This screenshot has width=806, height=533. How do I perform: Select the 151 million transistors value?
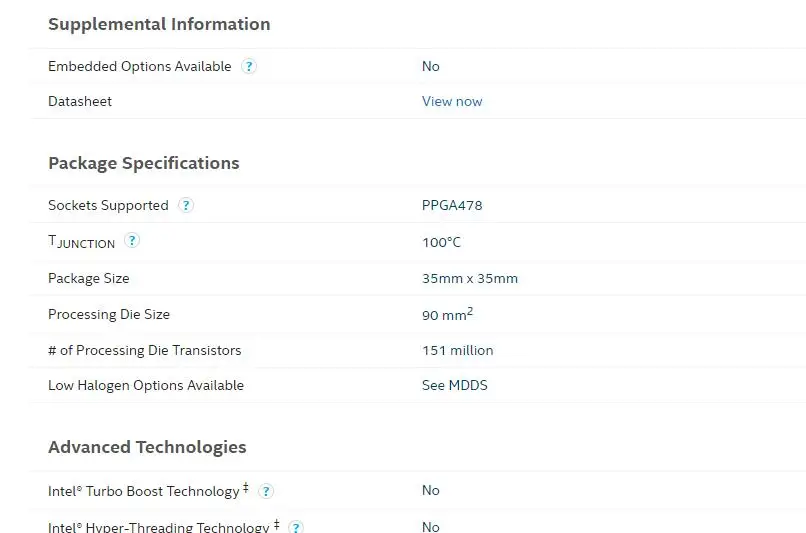click(x=457, y=350)
